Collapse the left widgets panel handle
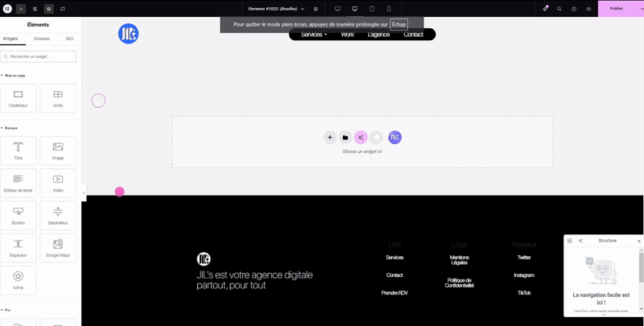Image resolution: width=644 pixels, height=326 pixels. 84,193
